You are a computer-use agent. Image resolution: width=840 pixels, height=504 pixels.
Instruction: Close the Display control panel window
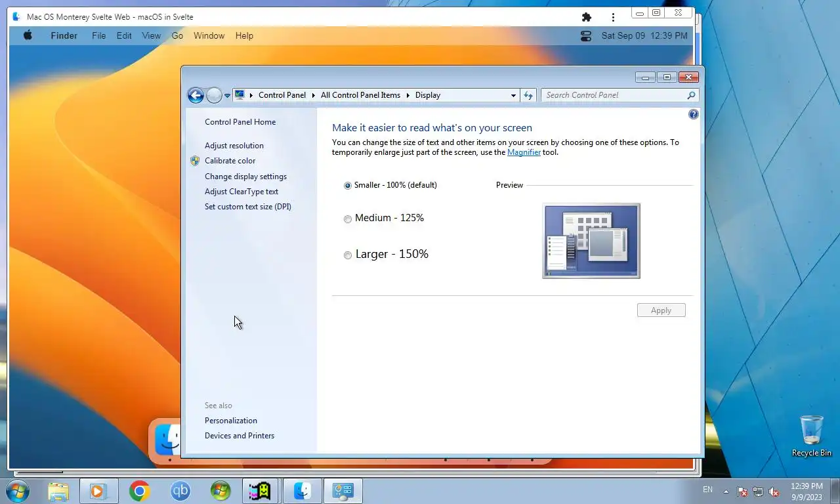[x=688, y=77]
